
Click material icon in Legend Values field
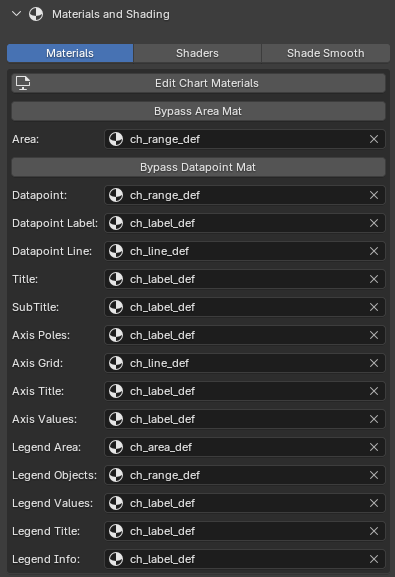(x=116, y=503)
